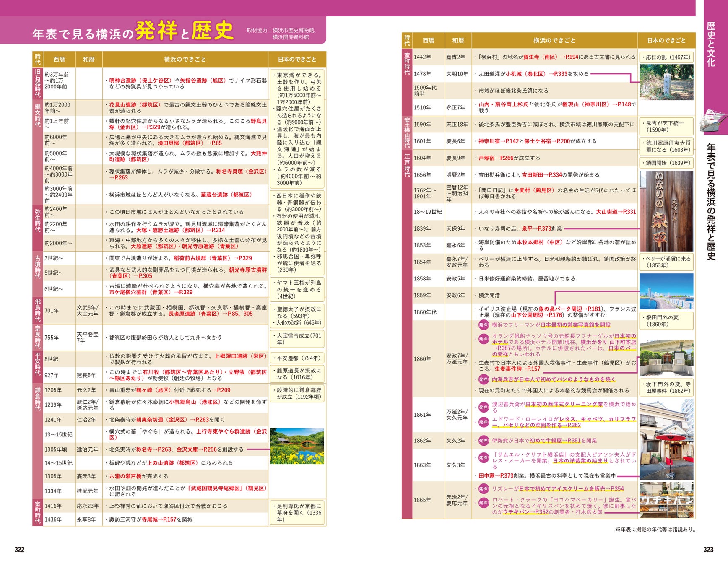Click the 神奈川宿 link
Viewport: 728px width, 566px height.
(x=489, y=141)
